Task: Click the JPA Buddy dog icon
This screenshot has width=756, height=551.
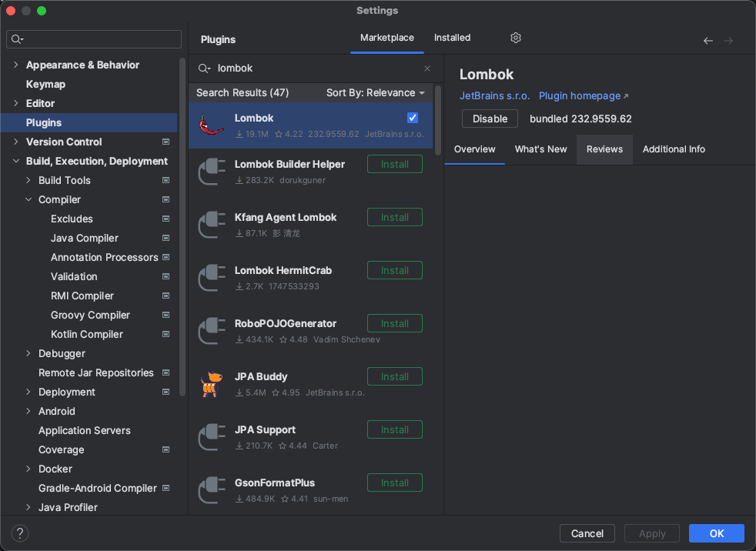Action: (x=212, y=384)
